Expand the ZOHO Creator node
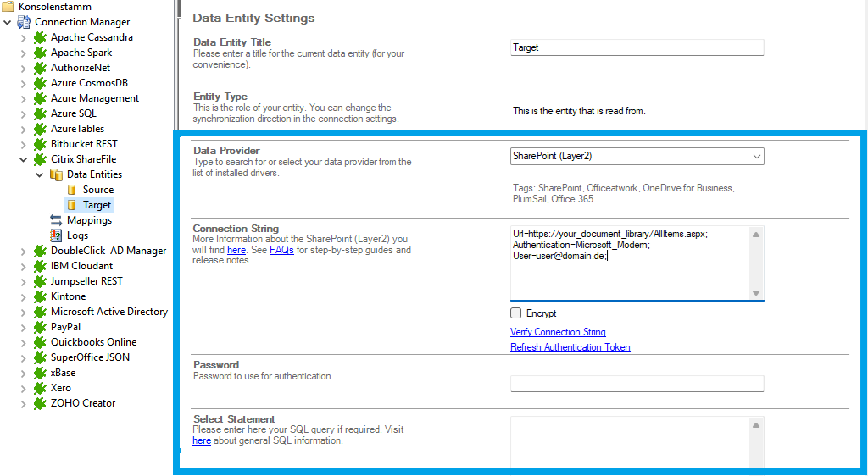Viewport: 868px width, 476px height. 23,404
